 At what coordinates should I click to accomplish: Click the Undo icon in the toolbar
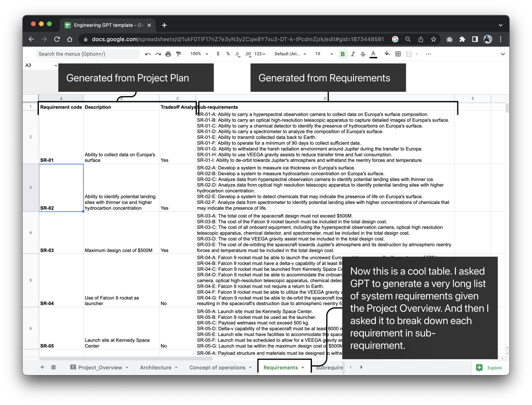click(x=148, y=54)
